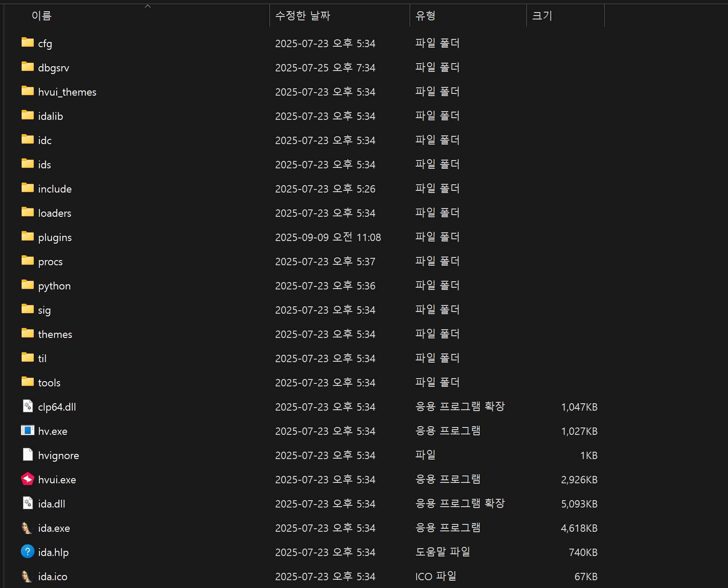
Task: Select the ida.hlp help file icon
Action: click(x=28, y=552)
